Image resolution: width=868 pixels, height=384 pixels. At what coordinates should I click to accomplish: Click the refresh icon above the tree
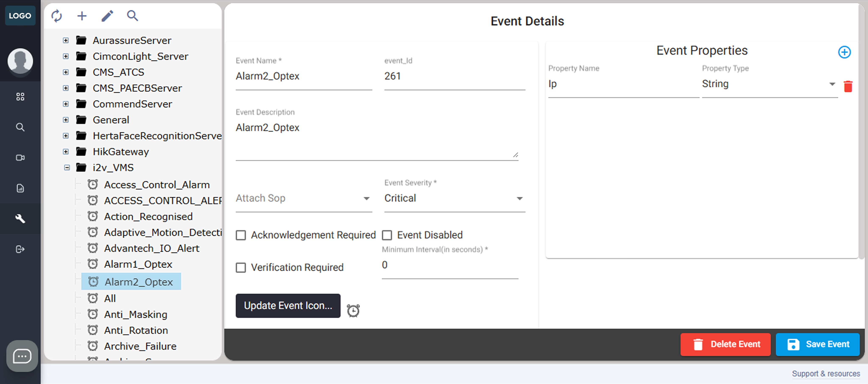pos(57,16)
